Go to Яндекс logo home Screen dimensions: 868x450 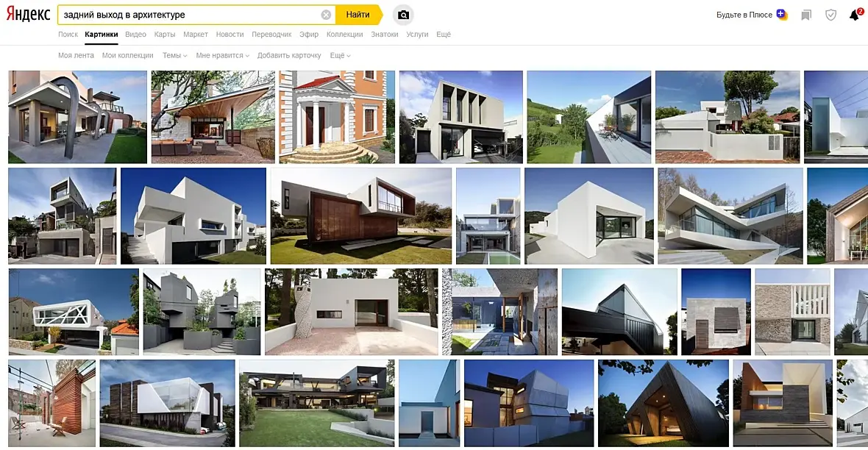pos(28,15)
